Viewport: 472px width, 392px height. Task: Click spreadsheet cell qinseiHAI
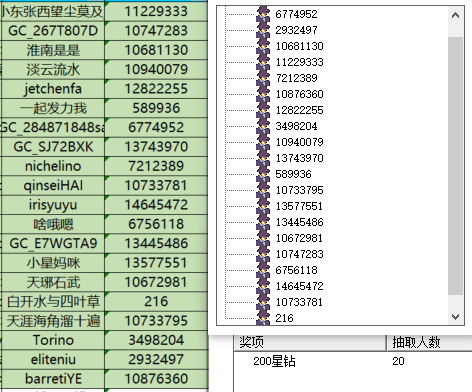[53, 186]
